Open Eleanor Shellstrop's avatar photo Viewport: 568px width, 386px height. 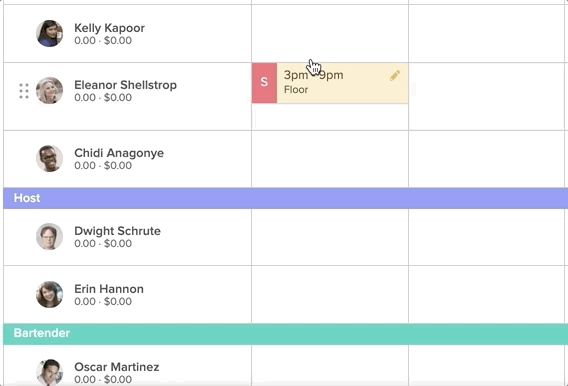(x=50, y=91)
